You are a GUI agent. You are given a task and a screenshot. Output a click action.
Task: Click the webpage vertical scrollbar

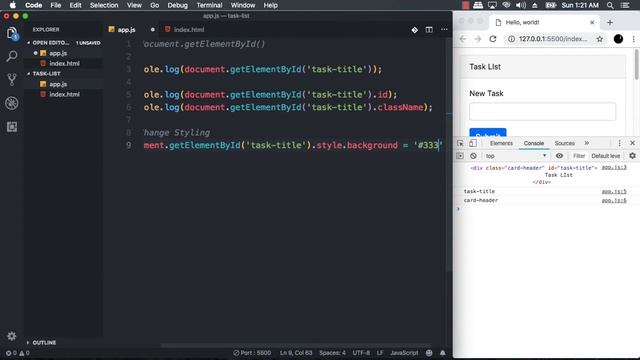point(636,65)
